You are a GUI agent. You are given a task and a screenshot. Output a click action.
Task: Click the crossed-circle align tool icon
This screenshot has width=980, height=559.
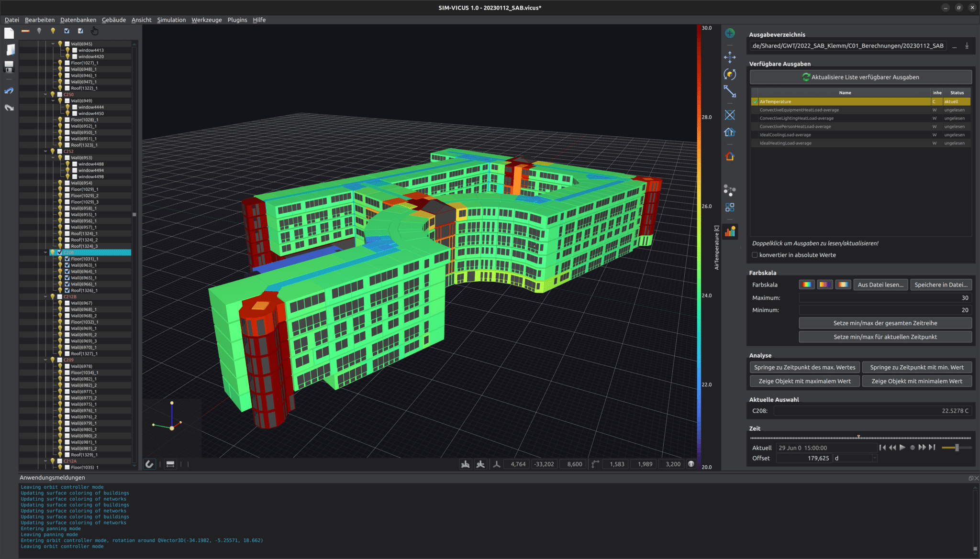coord(730,115)
